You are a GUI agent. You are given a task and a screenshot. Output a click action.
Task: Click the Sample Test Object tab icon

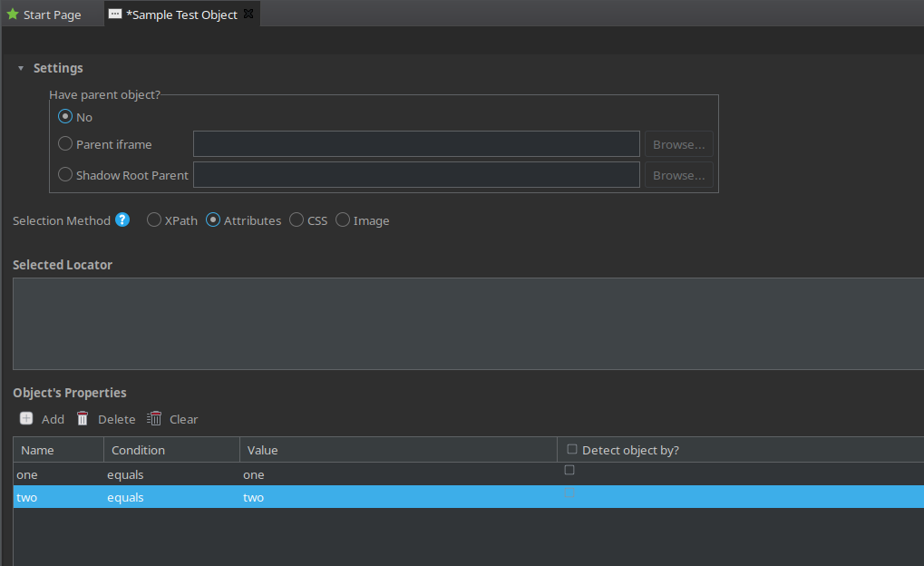pos(115,15)
